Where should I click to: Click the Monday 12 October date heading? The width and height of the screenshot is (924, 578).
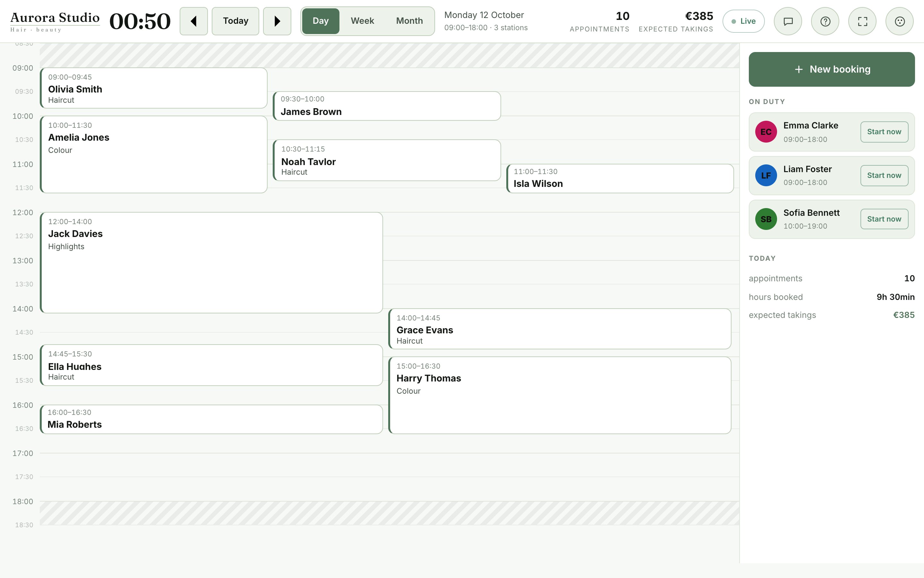click(x=484, y=15)
